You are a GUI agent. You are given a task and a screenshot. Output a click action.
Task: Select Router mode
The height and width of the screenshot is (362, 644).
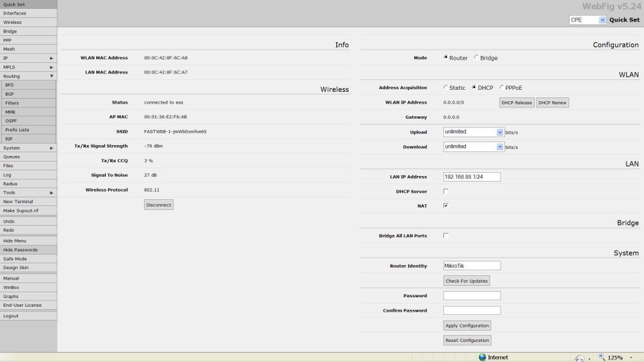[446, 57]
